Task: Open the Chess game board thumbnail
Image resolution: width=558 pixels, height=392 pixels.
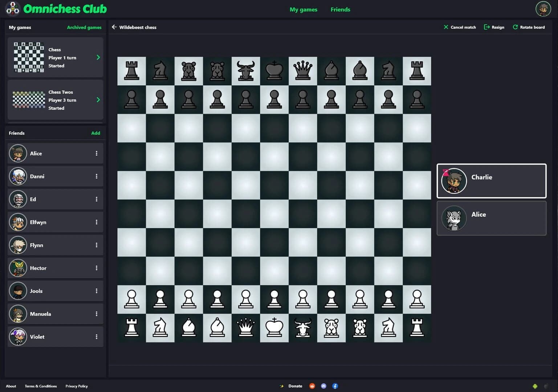Action: pos(29,57)
